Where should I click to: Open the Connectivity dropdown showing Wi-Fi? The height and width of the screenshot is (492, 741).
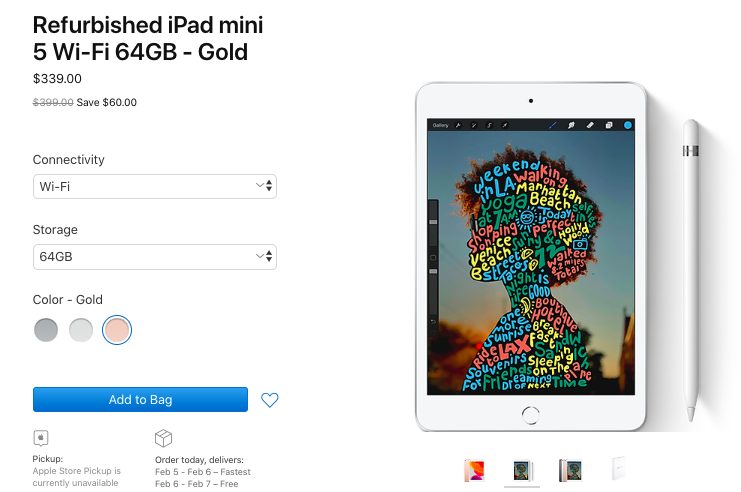(155, 186)
